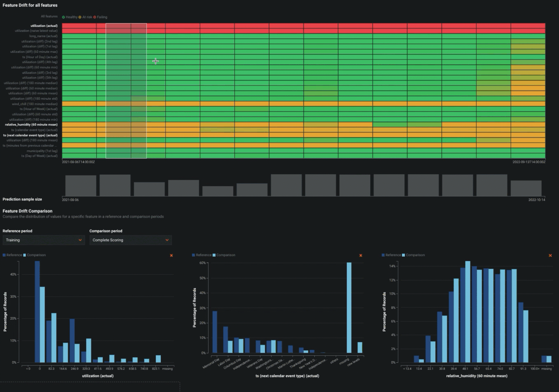
Task: Select ts (next calendar event type) feature label
Action: click(x=30, y=135)
